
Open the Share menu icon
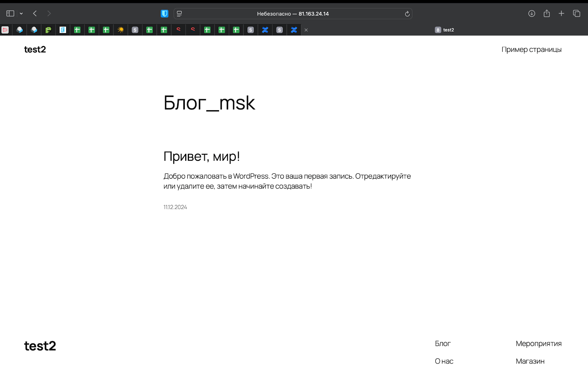(x=547, y=14)
